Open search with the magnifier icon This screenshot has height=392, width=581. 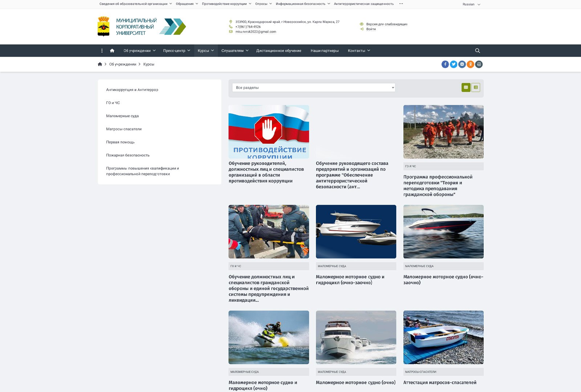(x=478, y=51)
